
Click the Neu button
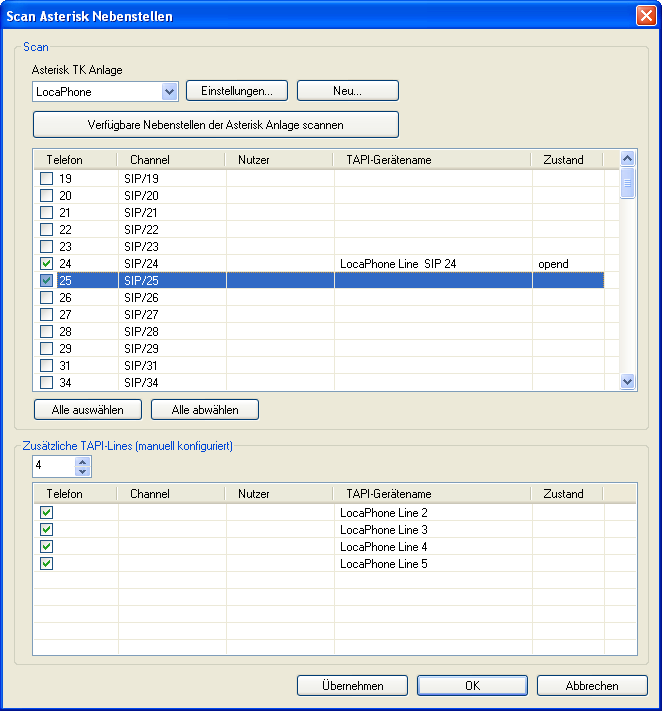click(x=347, y=91)
